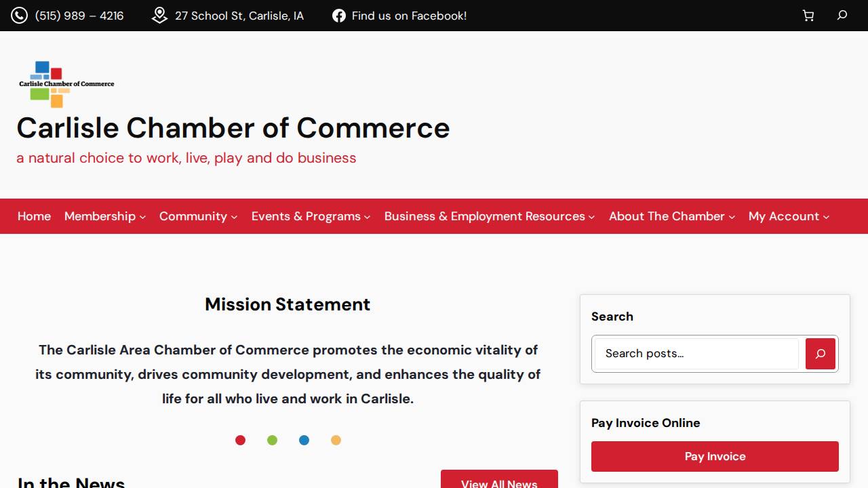Click the In the News heading
This screenshot has height=488, width=868.
(x=71, y=482)
